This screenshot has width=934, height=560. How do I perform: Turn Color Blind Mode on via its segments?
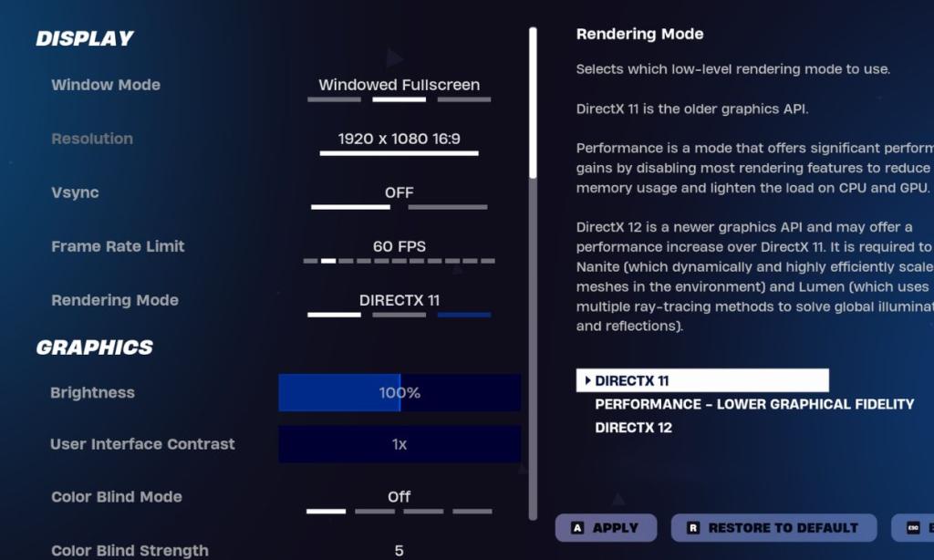click(x=374, y=512)
